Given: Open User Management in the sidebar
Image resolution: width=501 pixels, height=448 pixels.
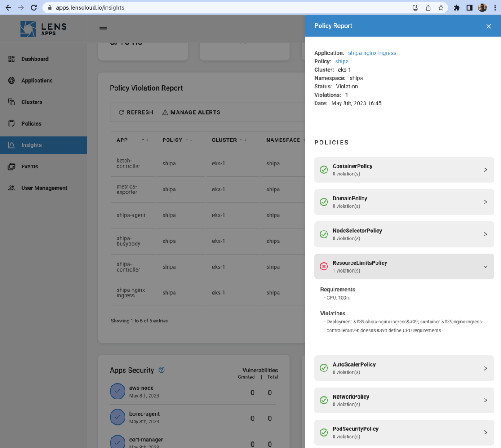Looking at the screenshot, I should [x=43, y=188].
